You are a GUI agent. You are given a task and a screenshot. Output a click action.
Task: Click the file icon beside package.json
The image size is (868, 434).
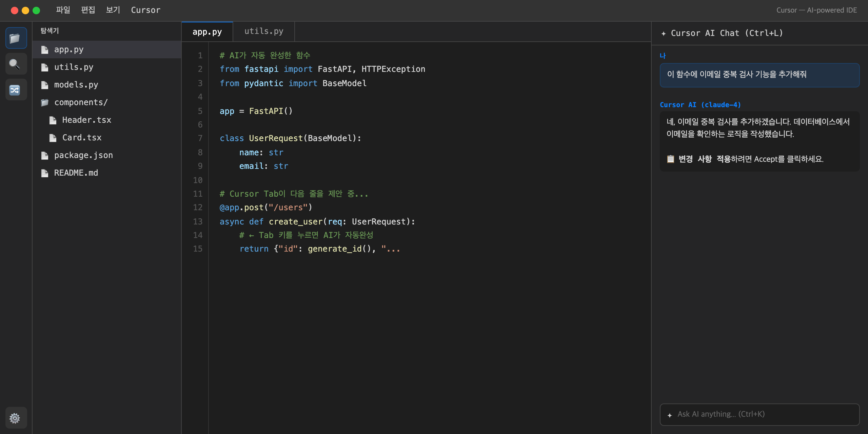tap(45, 156)
